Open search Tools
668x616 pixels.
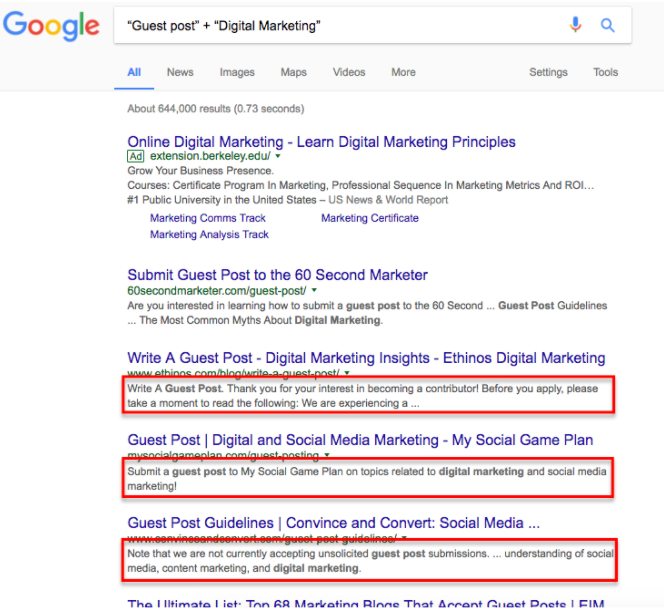pos(605,72)
